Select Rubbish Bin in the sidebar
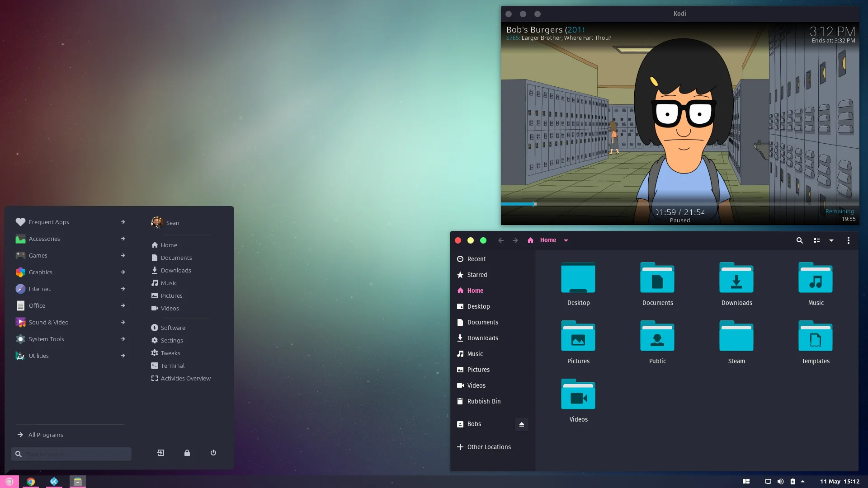The height and width of the screenshot is (488, 868). (479, 401)
